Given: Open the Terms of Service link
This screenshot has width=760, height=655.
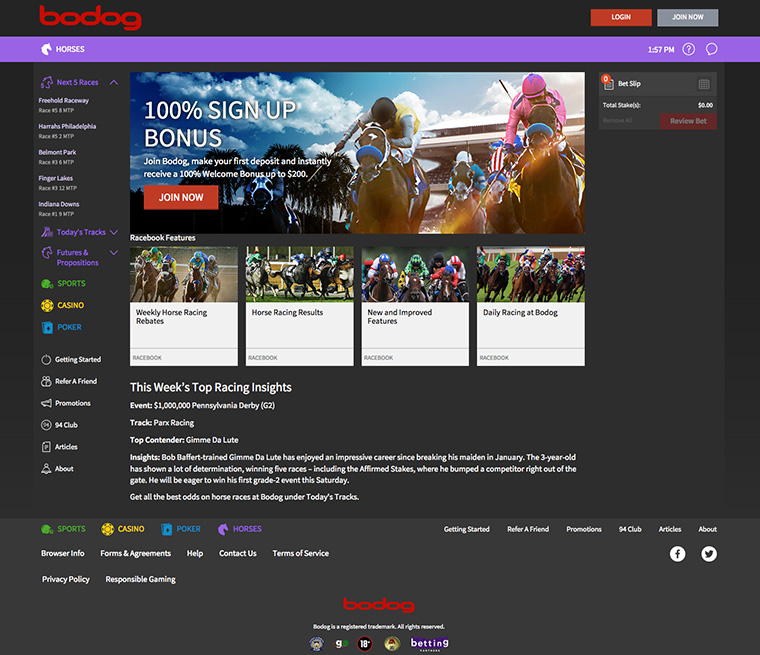Looking at the screenshot, I should pyautogui.click(x=301, y=553).
